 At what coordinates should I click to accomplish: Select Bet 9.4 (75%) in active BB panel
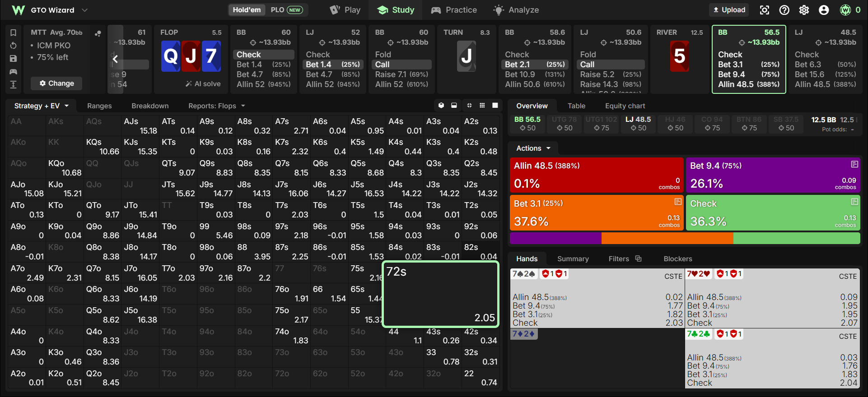748,74
